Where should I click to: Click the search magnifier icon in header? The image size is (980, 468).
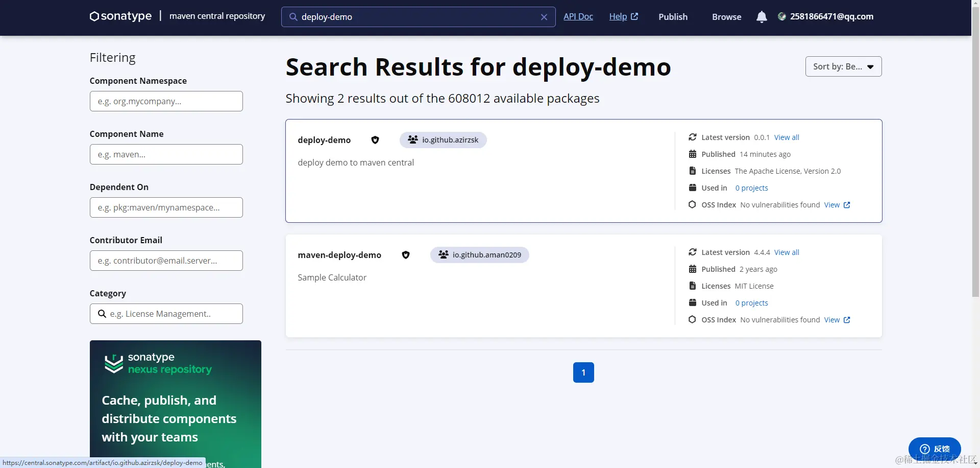click(293, 17)
